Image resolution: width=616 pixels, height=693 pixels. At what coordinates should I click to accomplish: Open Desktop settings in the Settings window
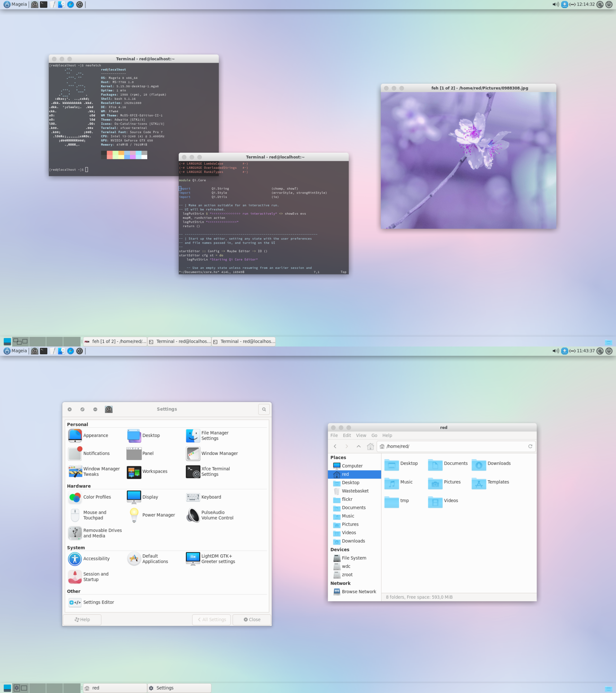(x=143, y=436)
